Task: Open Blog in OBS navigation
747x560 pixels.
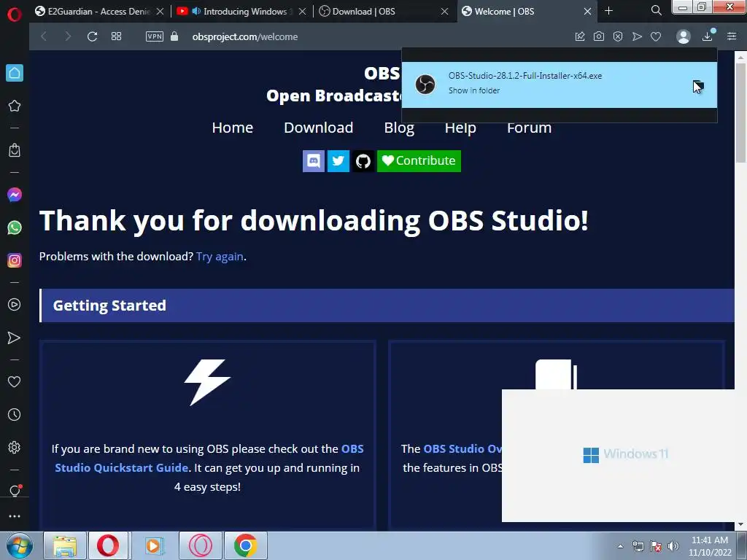Action: 399,128
